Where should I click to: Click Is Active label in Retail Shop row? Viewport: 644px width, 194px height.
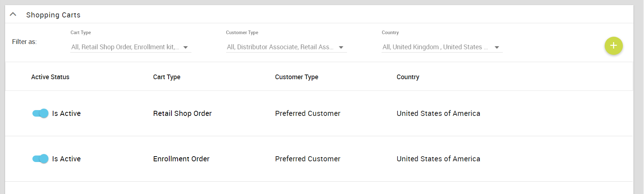coord(66,113)
